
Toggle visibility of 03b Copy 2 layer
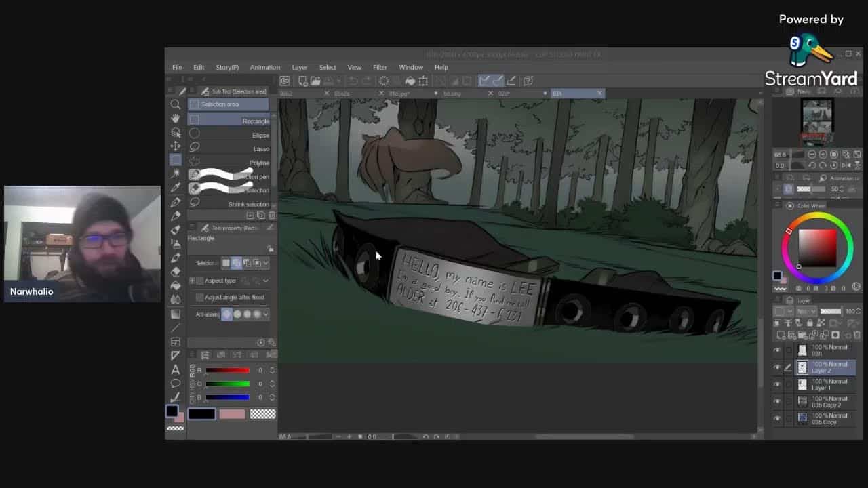click(777, 401)
